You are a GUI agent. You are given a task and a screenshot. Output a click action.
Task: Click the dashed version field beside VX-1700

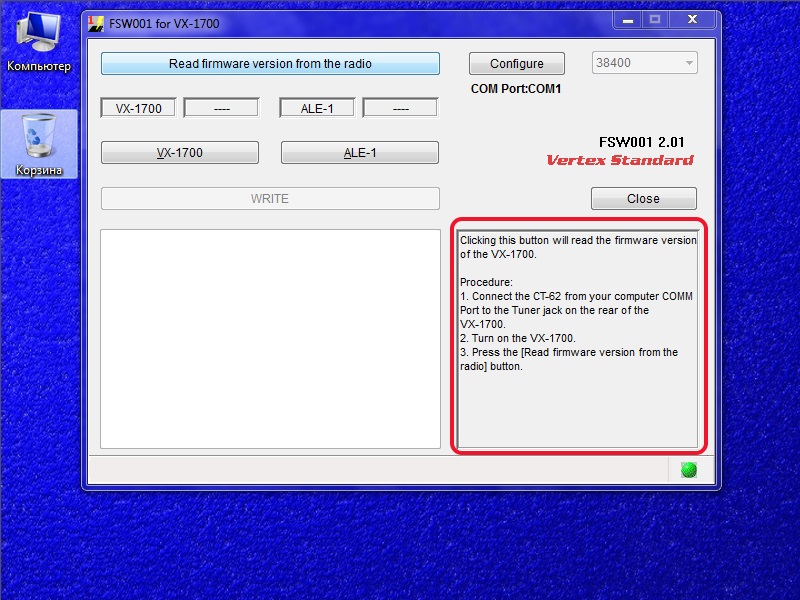221,108
